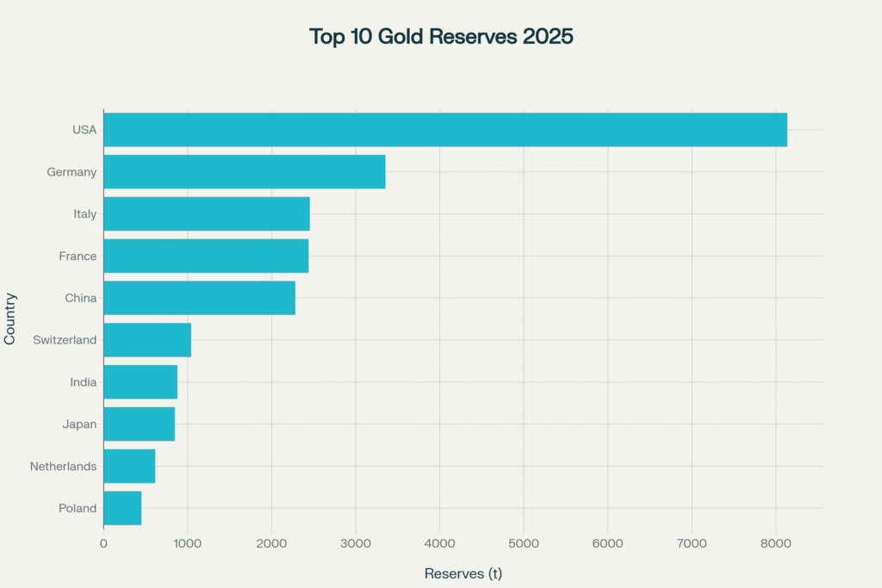Click the China bar

tap(199, 298)
